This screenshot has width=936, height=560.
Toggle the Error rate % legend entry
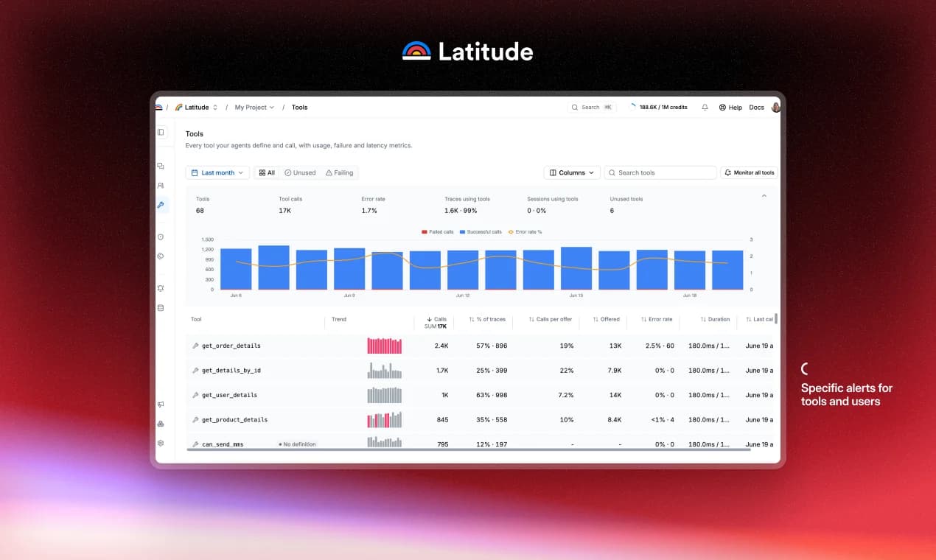tap(525, 232)
